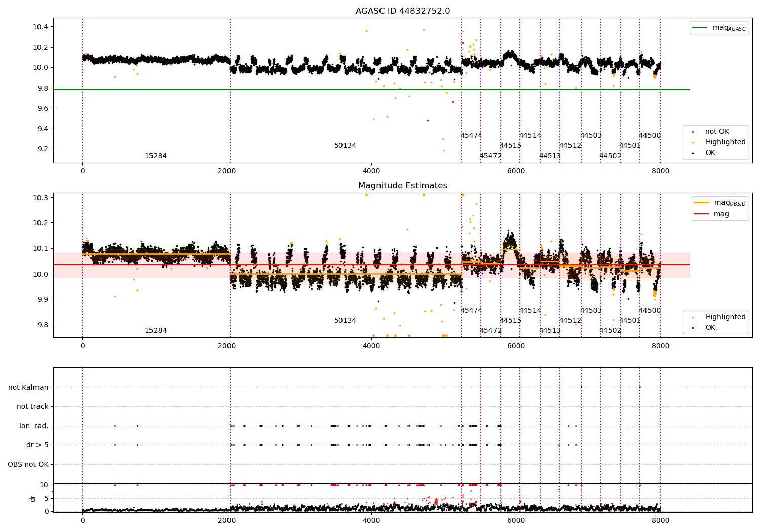The height and width of the screenshot is (532, 760).
Task: Click the 'not track' axis label
Action: coord(32,407)
